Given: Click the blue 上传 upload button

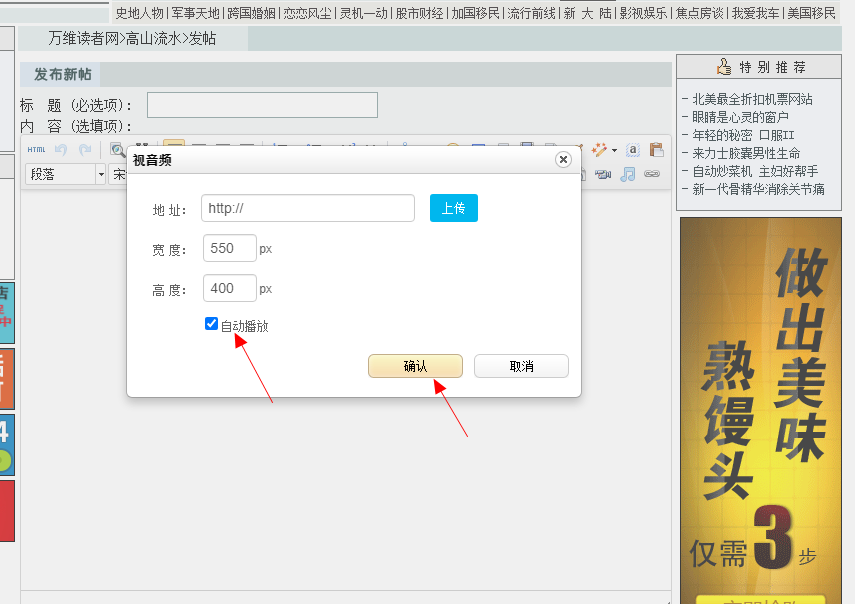Looking at the screenshot, I should click(453, 208).
